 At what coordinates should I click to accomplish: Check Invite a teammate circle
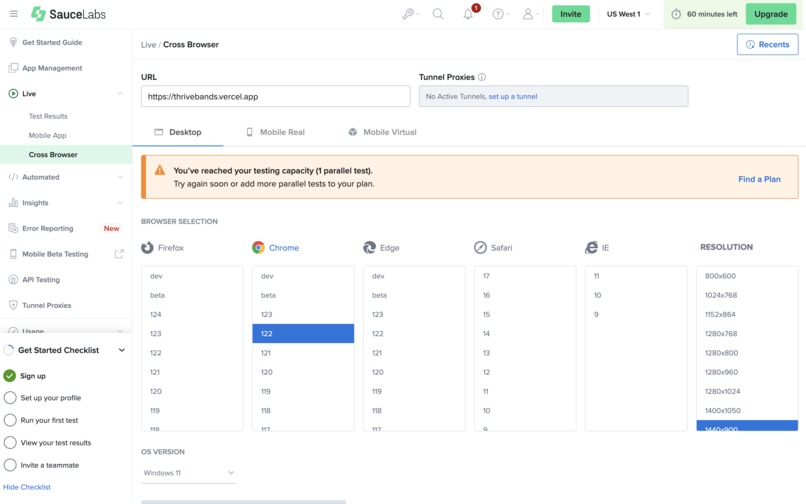[10, 465]
